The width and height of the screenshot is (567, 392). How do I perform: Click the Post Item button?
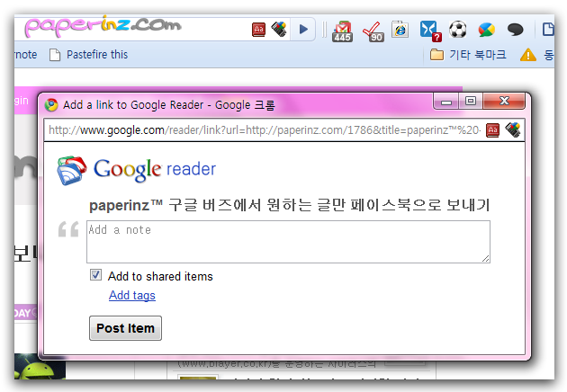tap(125, 328)
